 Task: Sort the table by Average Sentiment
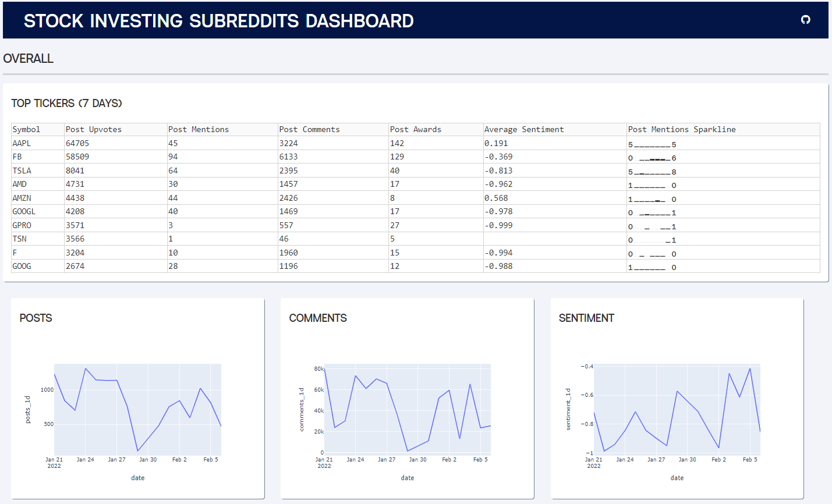(x=525, y=129)
